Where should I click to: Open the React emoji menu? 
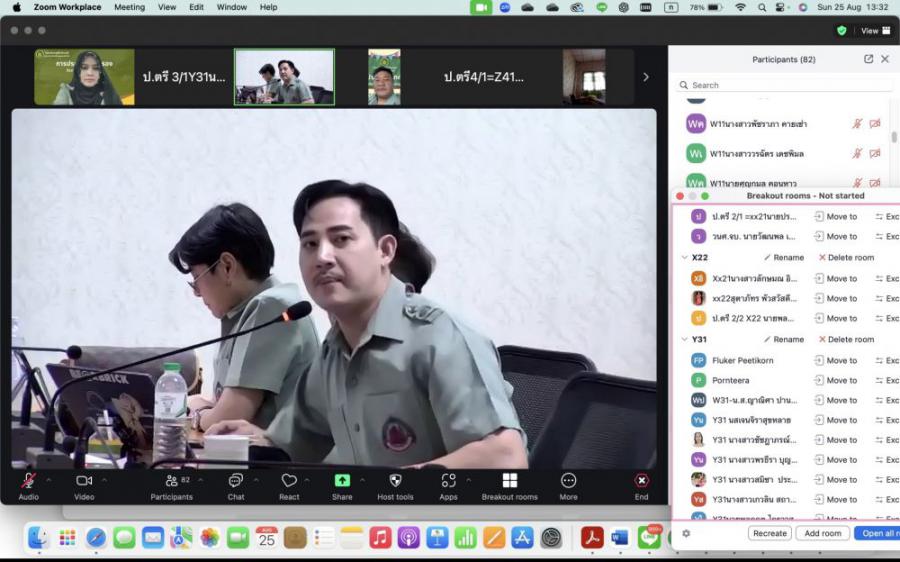[x=289, y=481]
